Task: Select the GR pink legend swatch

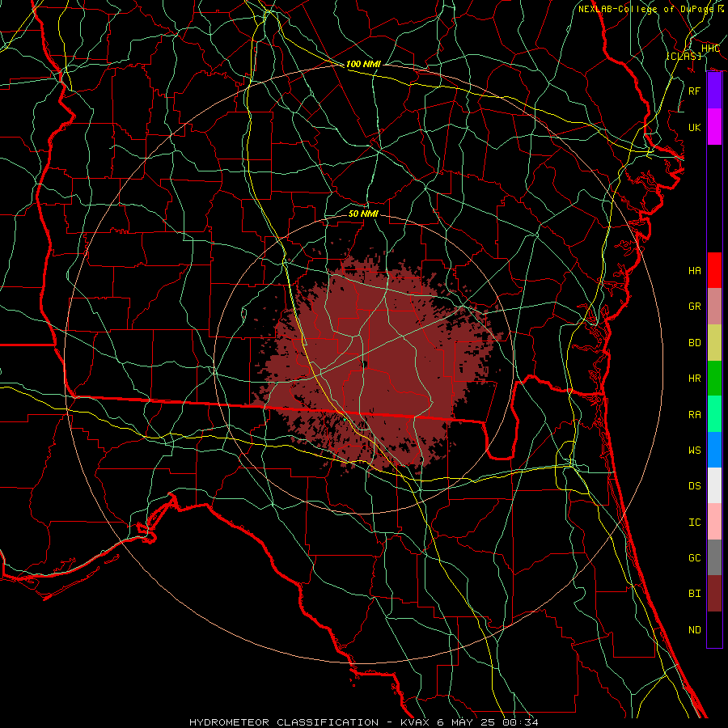Action: tap(714, 306)
